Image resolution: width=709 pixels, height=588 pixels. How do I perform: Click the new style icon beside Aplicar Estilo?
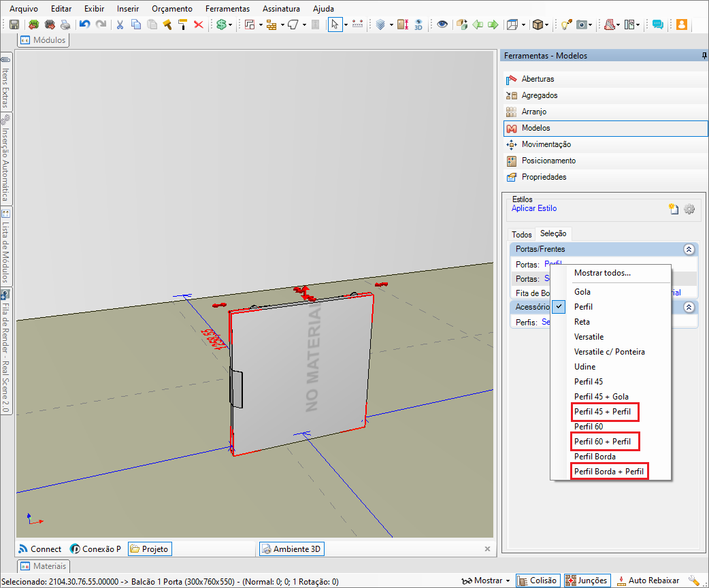[x=674, y=209]
